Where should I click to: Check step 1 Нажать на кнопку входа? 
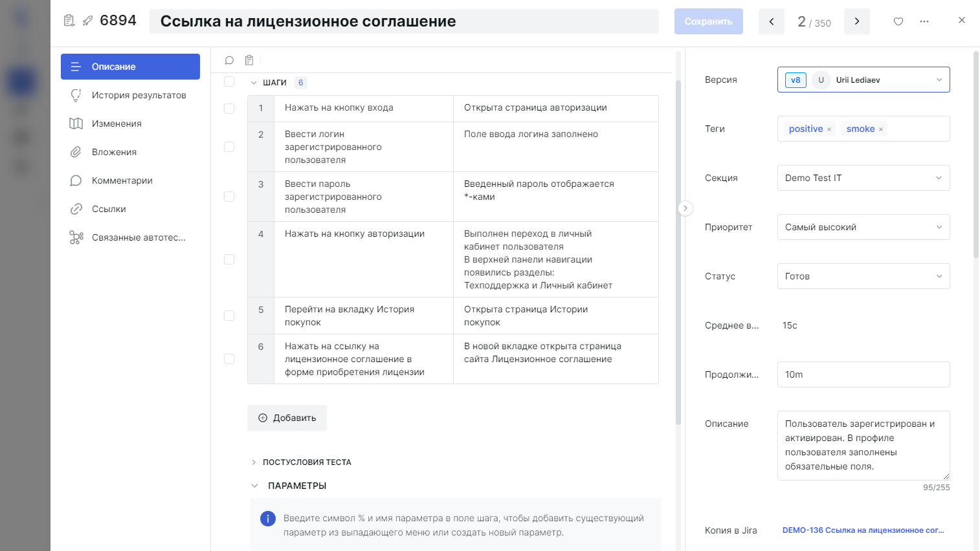click(229, 109)
